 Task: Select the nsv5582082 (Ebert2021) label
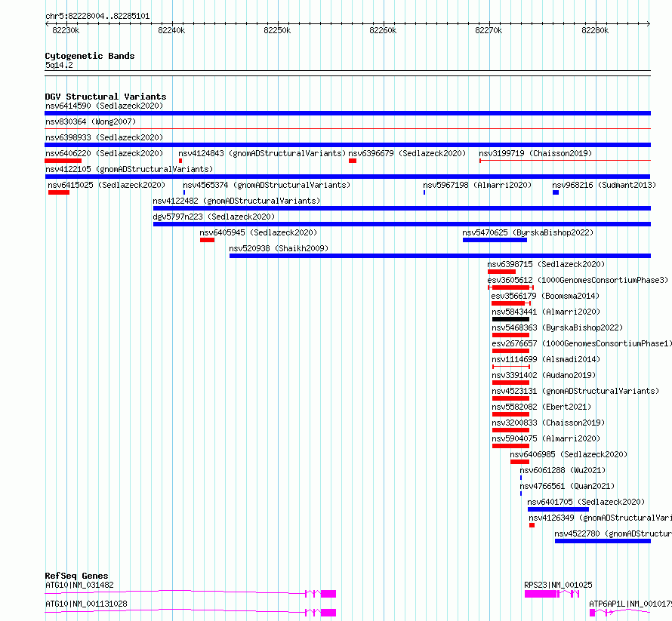541,407
